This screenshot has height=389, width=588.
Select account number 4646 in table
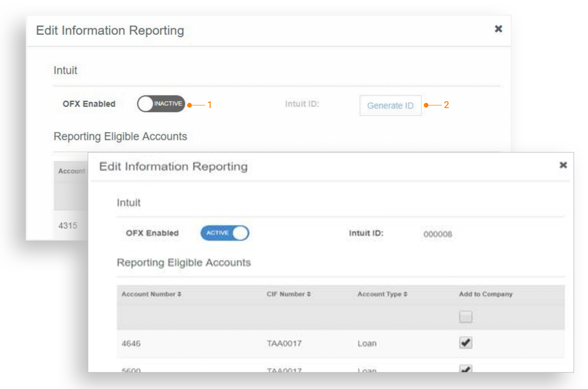pos(131,343)
